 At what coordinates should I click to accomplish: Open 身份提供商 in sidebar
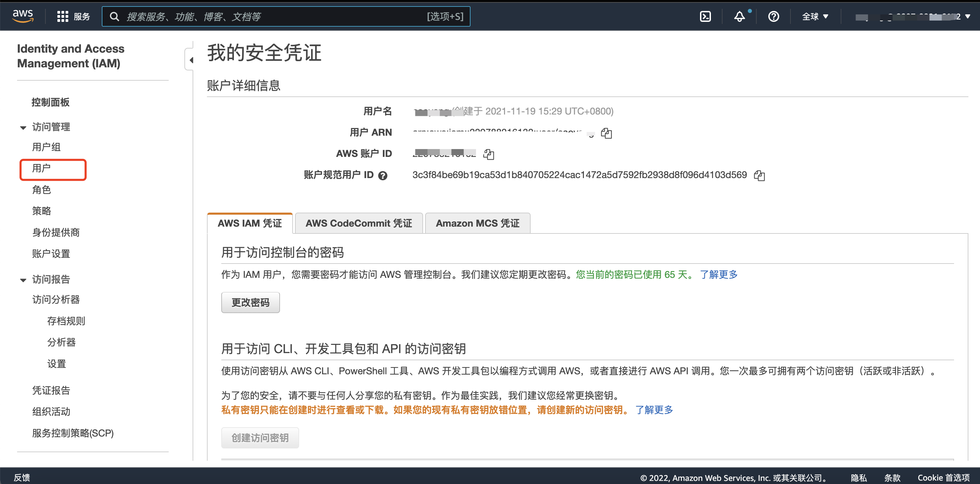(x=56, y=232)
